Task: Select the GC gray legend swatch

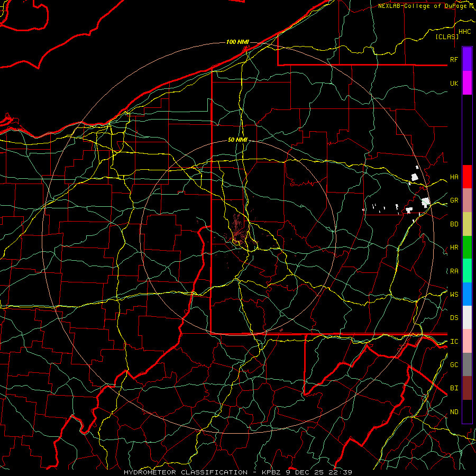Action: (467, 364)
